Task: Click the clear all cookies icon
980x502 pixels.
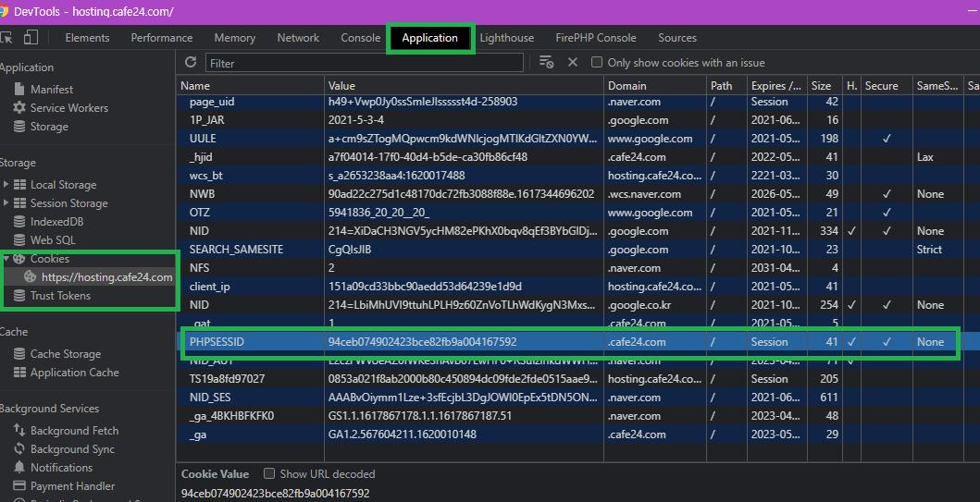Action: [546, 62]
